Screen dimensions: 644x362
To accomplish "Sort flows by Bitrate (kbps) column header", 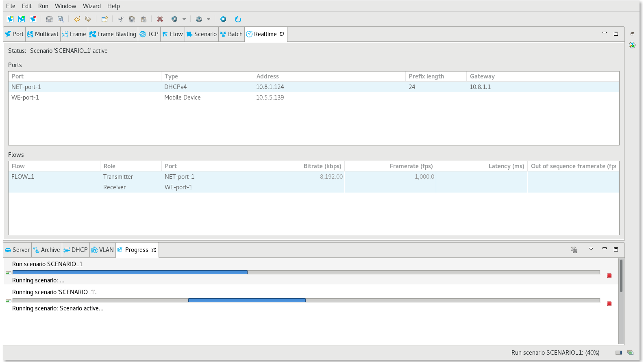I will [298, 166].
